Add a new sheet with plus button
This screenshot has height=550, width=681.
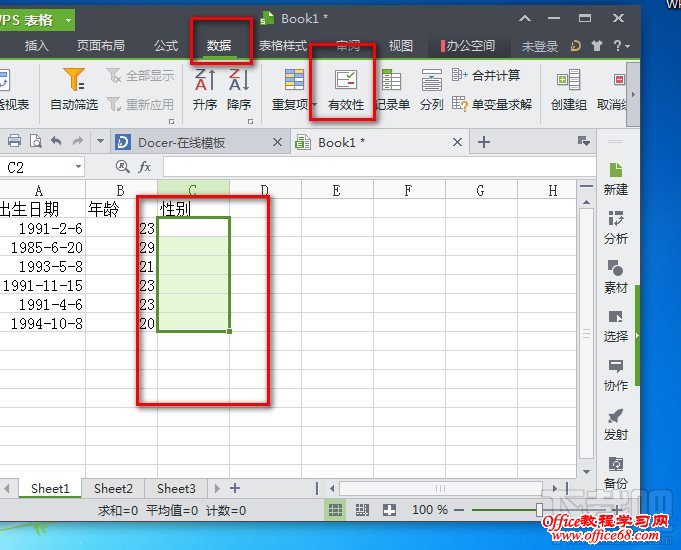[235, 488]
